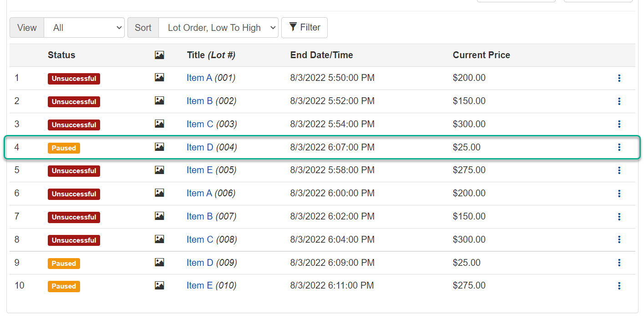Click image icon for lot 007 row
This screenshot has width=644, height=319.
tap(159, 216)
